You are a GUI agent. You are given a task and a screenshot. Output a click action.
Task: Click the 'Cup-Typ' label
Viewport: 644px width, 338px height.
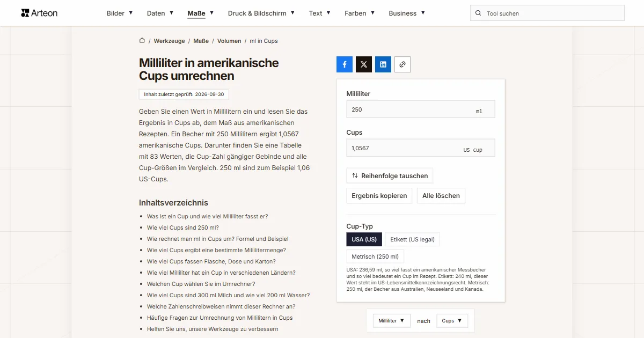click(x=360, y=226)
